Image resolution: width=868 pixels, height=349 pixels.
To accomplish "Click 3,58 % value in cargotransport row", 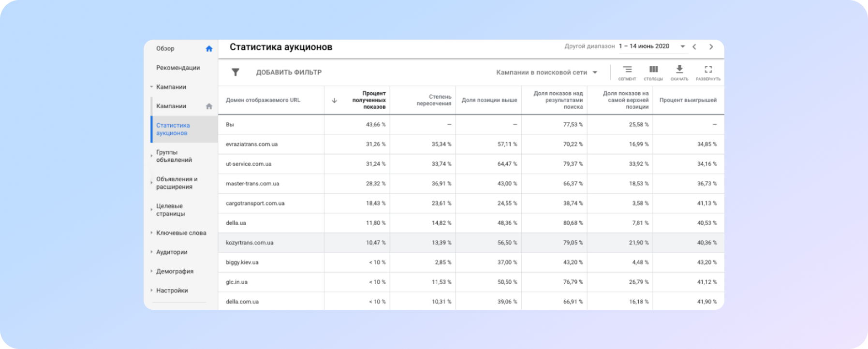I will (640, 204).
